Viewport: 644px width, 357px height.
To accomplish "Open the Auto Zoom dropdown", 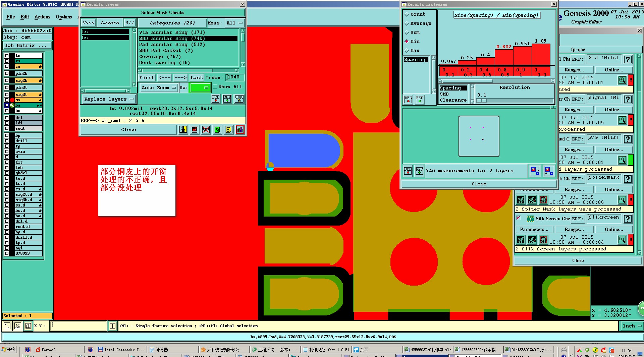I will coord(158,88).
